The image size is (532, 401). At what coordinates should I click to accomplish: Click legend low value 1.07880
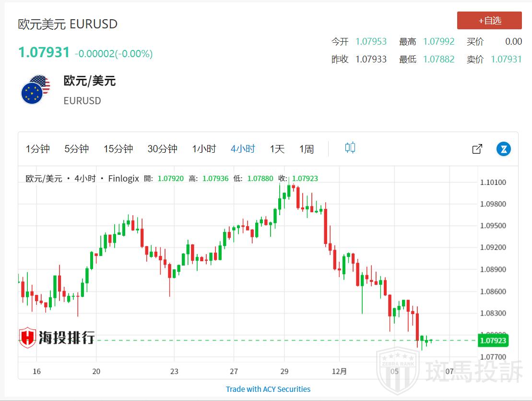(260, 178)
